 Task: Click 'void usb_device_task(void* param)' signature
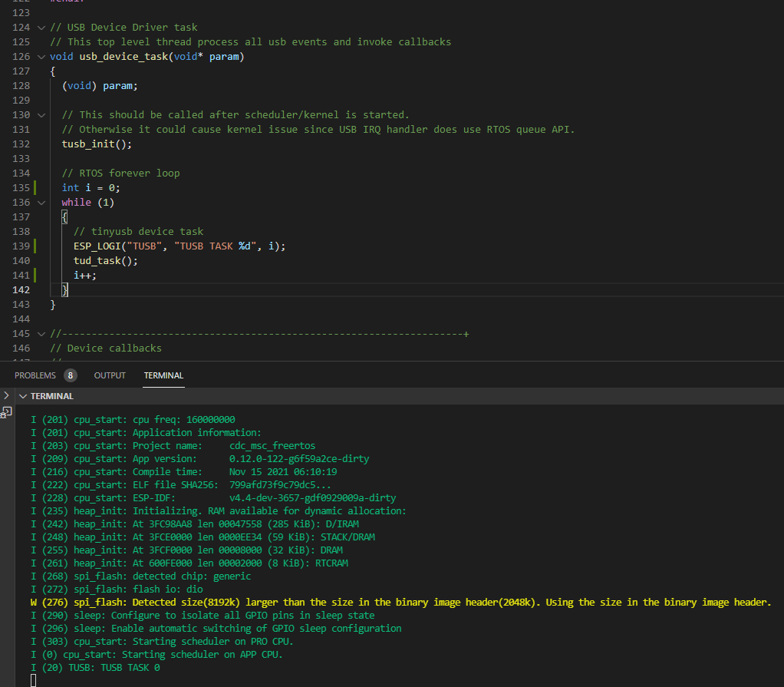pyautogui.click(x=147, y=57)
